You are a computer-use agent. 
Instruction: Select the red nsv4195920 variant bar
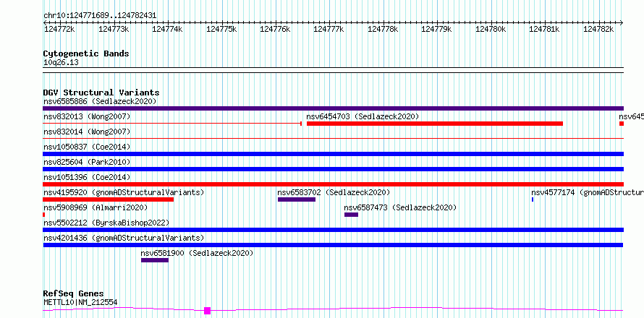[109, 199]
